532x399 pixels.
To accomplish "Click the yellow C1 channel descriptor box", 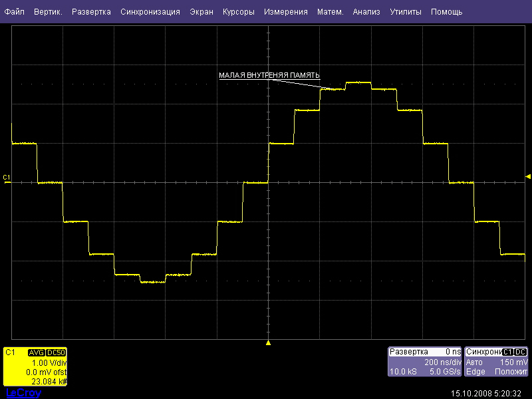I will 35,366.
